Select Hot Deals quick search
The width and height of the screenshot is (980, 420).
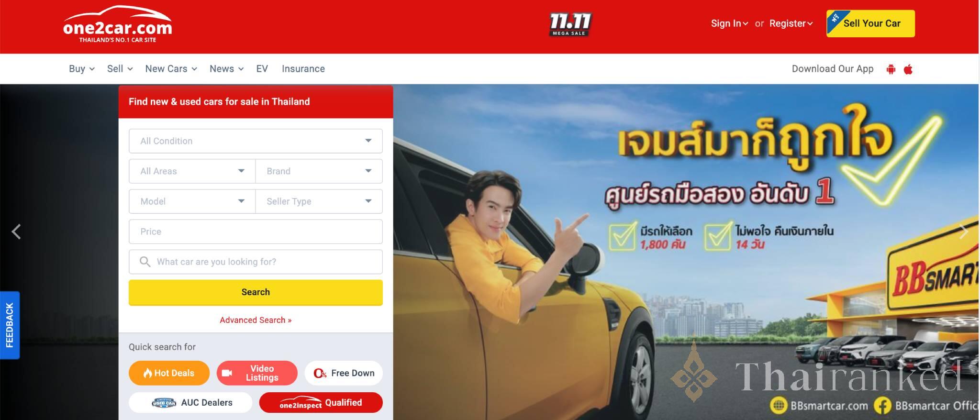point(169,373)
